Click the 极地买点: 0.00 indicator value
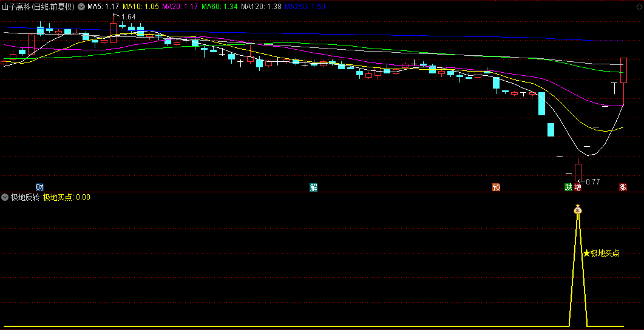Screen dimensions: 644x330 pyautogui.click(x=67, y=197)
